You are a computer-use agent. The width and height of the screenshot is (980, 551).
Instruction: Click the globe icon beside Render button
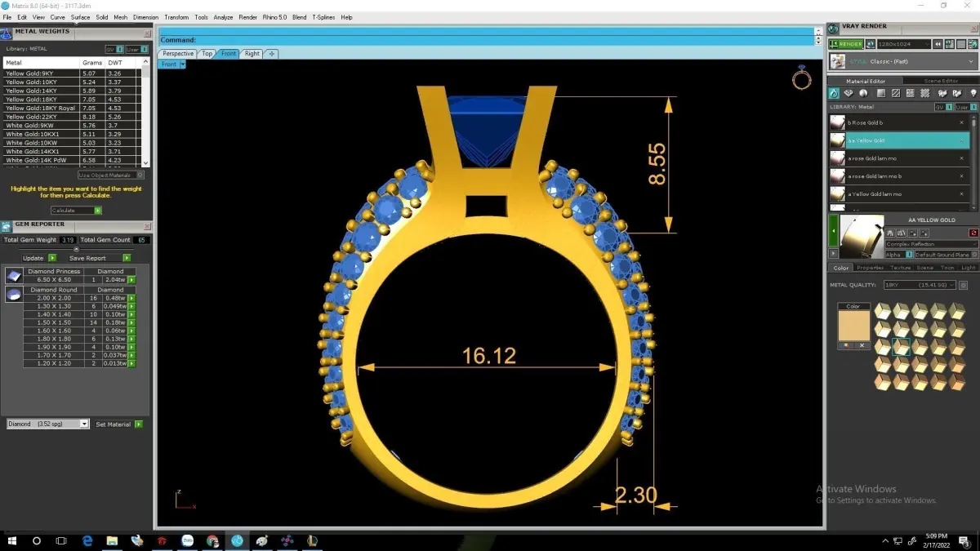[871, 44]
